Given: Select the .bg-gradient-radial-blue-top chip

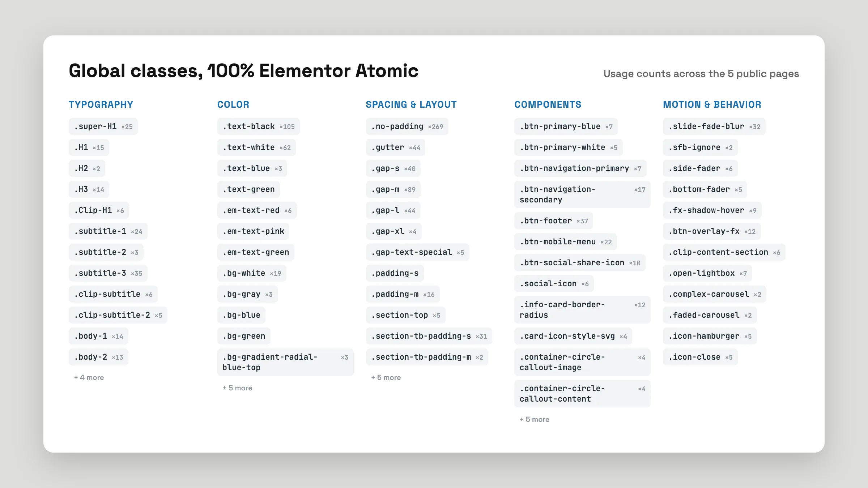Looking at the screenshot, I should (x=285, y=362).
